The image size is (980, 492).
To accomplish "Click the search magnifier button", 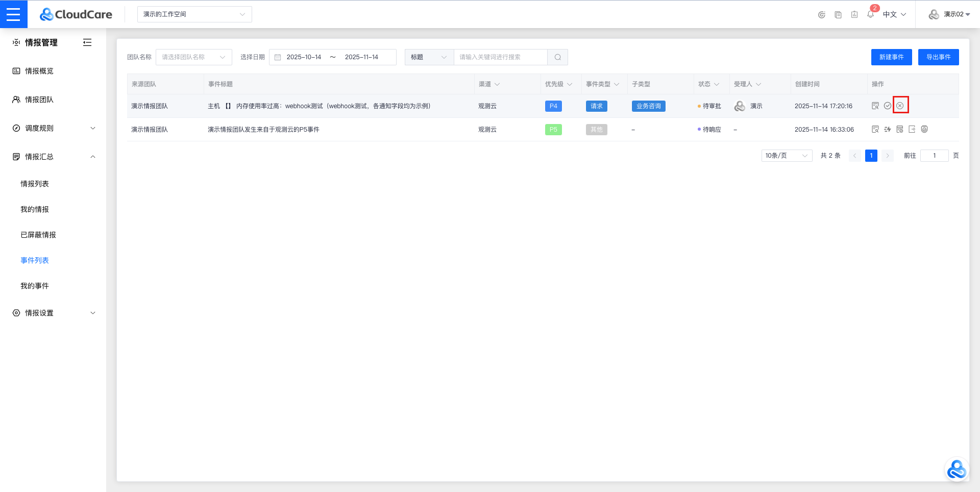I will point(557,57).
